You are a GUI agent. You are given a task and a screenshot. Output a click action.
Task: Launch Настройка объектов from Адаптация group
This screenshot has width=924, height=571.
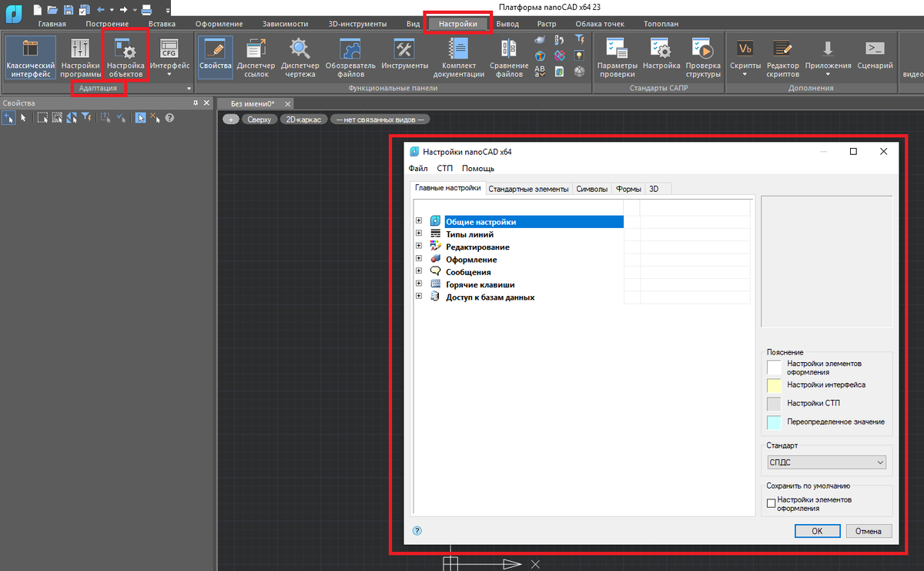tap(126, 58)
